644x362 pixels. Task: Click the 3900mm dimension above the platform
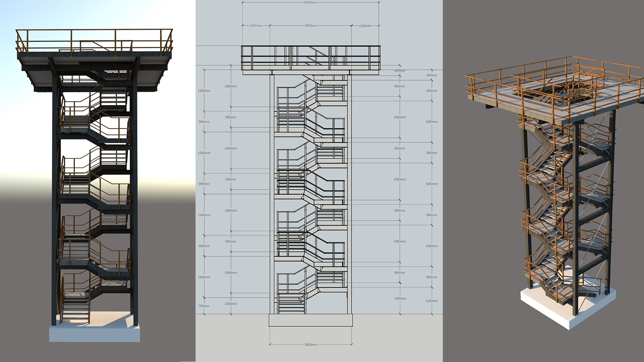(x=311, y=26)
